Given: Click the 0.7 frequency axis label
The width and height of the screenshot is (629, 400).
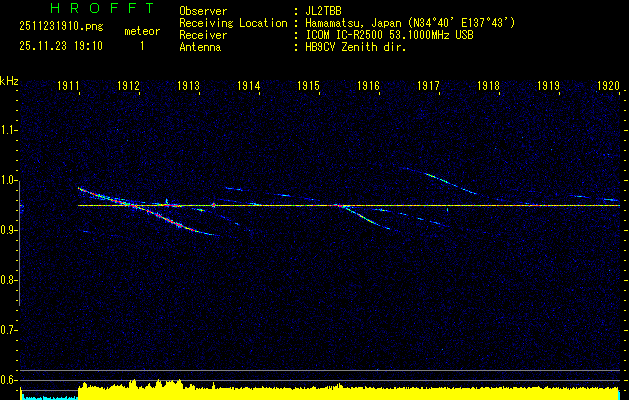Looking at the screenshot, I should pos(9,330).
